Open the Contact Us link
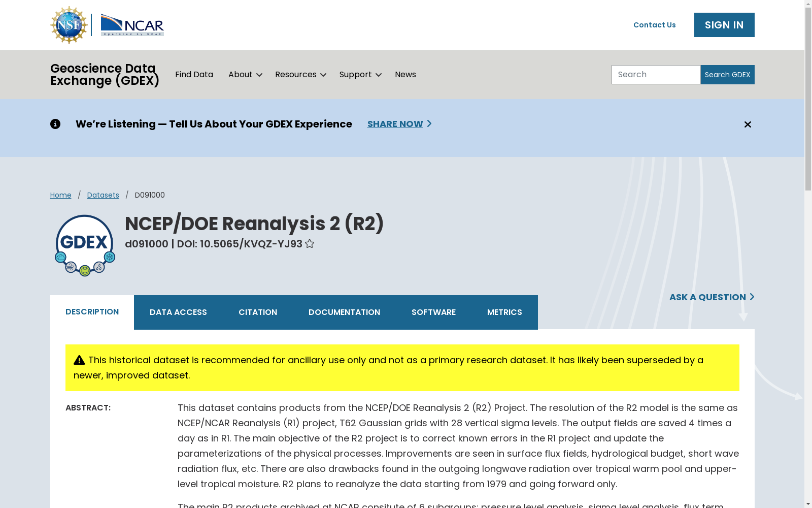The image size is (812, 508). [654, 25]
